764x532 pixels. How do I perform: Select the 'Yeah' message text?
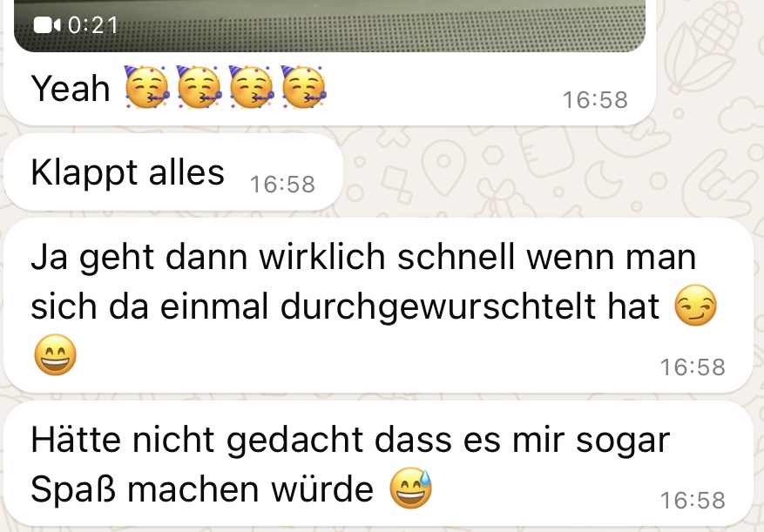[x=71, y=89]
